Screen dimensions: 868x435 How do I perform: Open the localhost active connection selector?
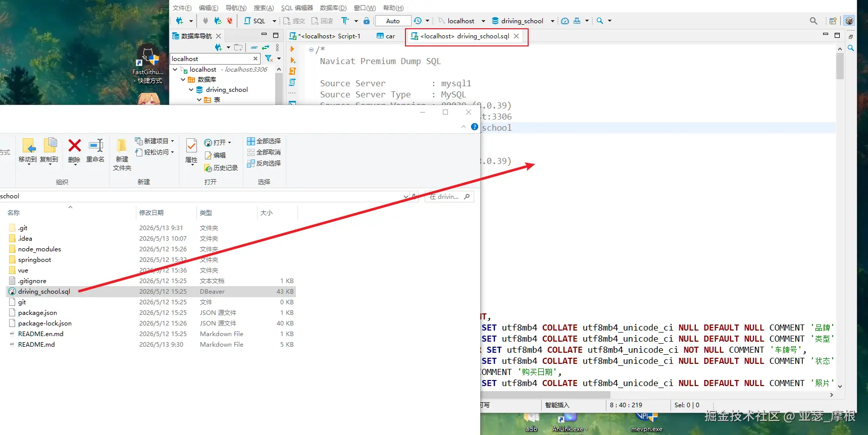tap(461, 21)
